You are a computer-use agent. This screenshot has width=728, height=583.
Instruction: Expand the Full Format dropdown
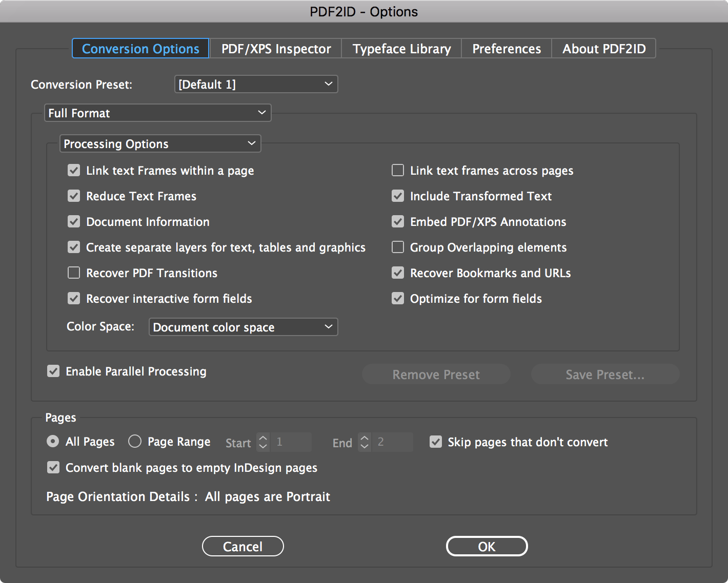click(x=157, y=113)
